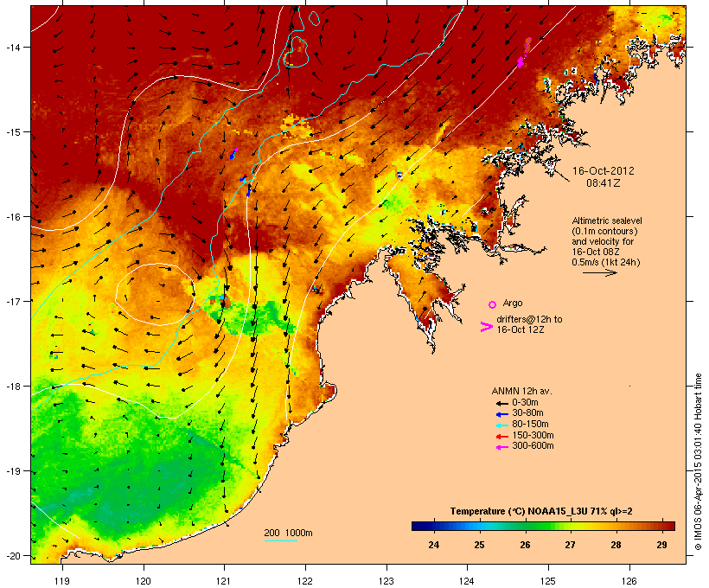Click the 16-Oct-2012 date label
This screenshot has height=588, width=709.
[x=604, y=171]
